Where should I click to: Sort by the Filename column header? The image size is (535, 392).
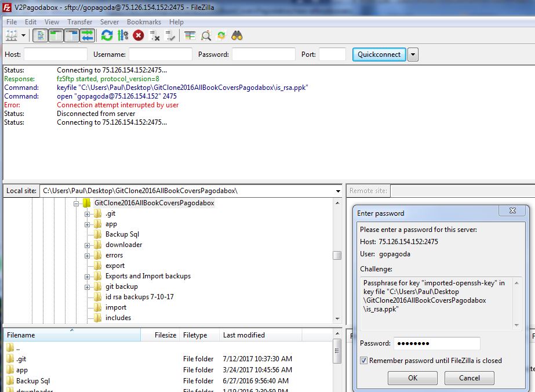coord(72,335)
